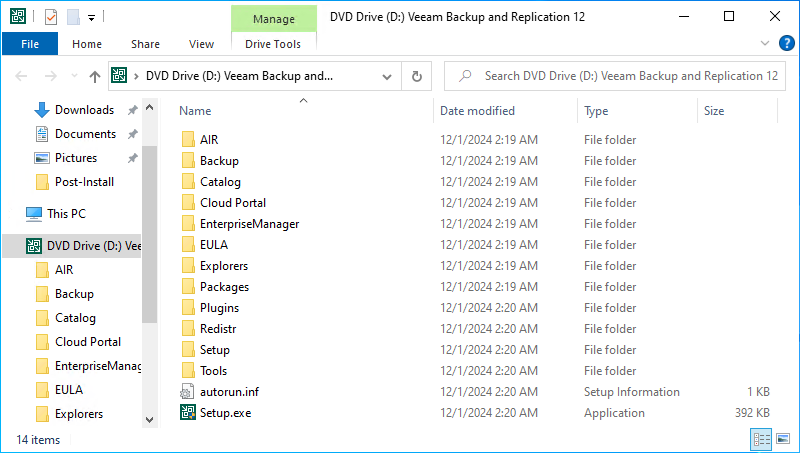The height and width of the screenshot is (453, 800).
Task: Click navigation pane scroll down arrow
Action: 149,420
